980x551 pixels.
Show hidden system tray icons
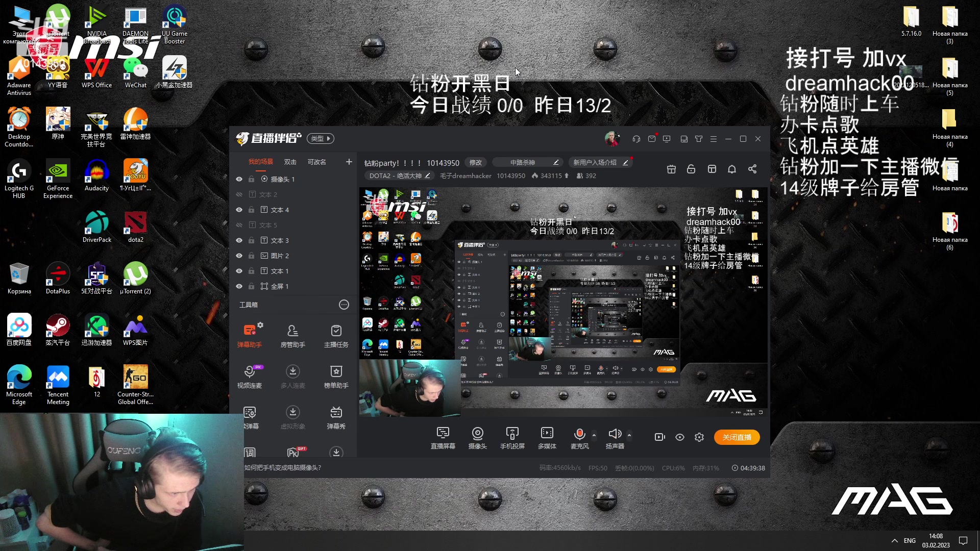click(x=894, y=541)
